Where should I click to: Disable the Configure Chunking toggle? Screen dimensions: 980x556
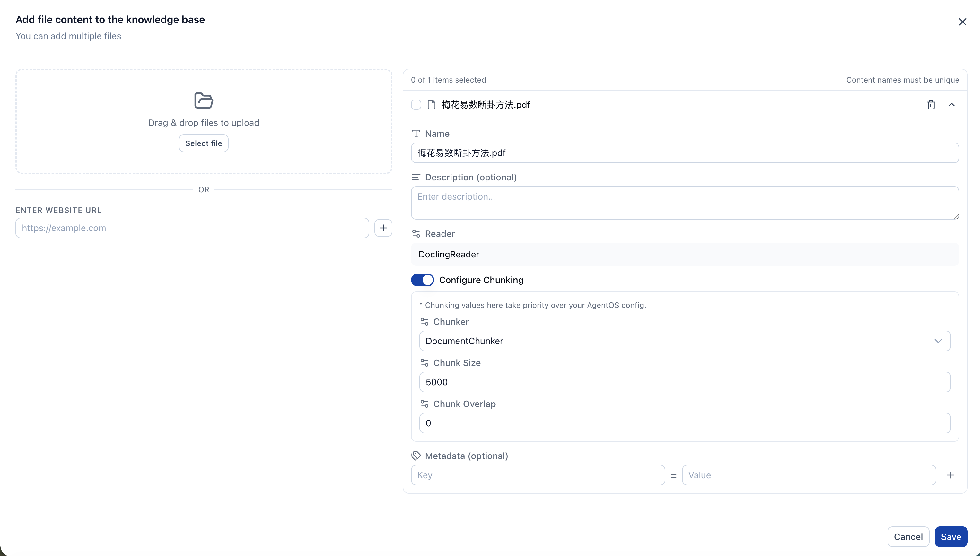pyautogui.click(x=422, y=280)
